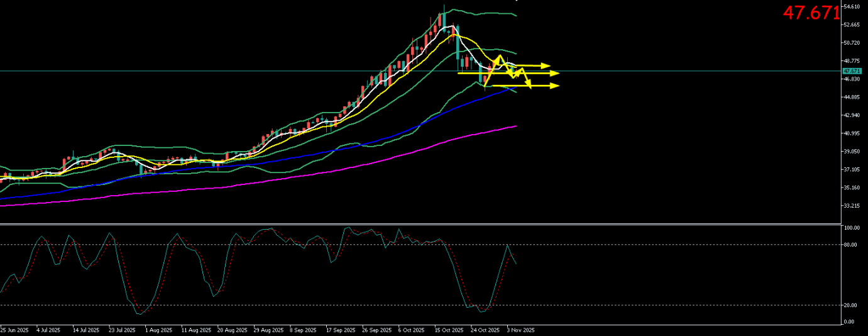Select the 15 Oct 2025 date label

(449, 330)
